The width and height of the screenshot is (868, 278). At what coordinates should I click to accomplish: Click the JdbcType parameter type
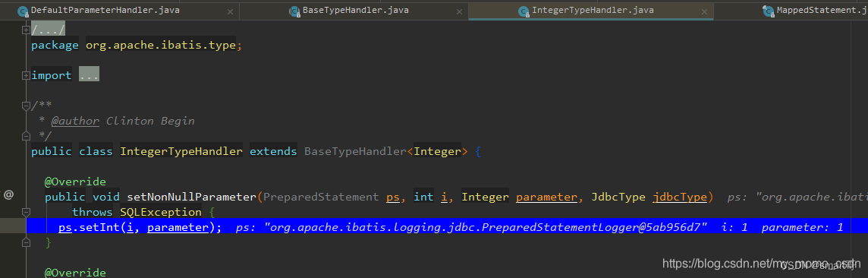click(619, 197)
